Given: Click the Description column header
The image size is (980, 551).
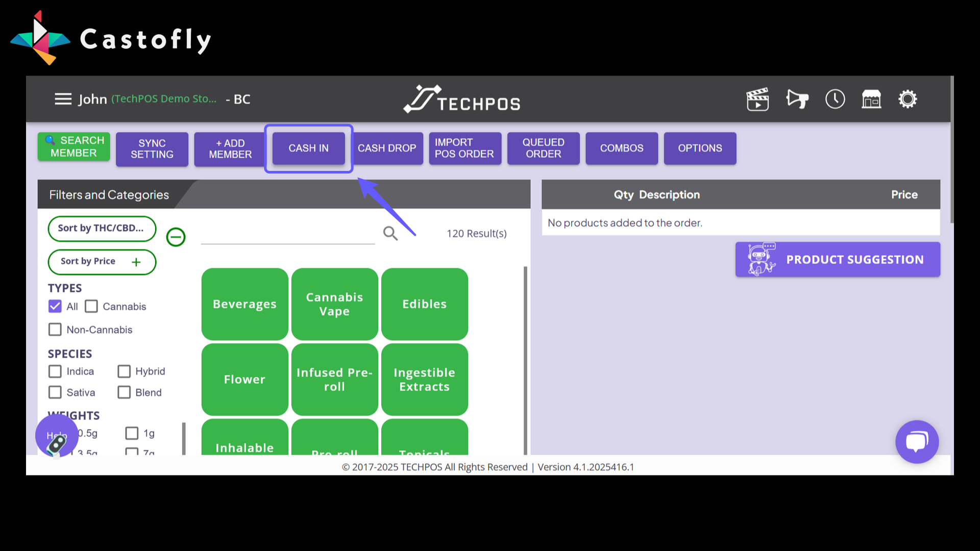Looking at the screenshot, I should [x=670, y=194].
